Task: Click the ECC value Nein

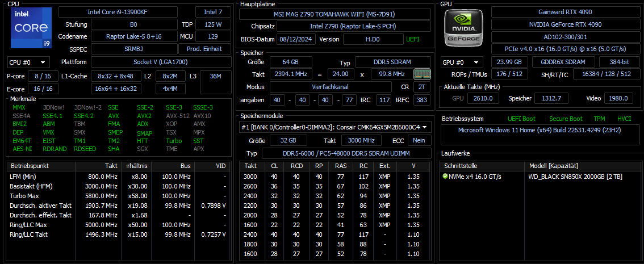Action: click(x=419, y=140)
